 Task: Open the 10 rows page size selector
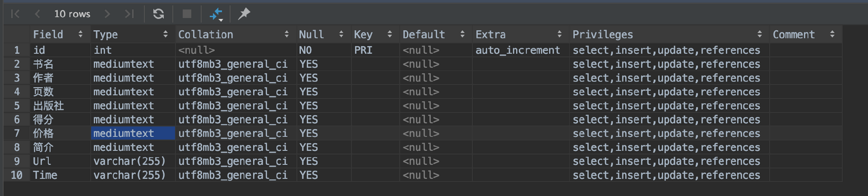coord(72,14)
